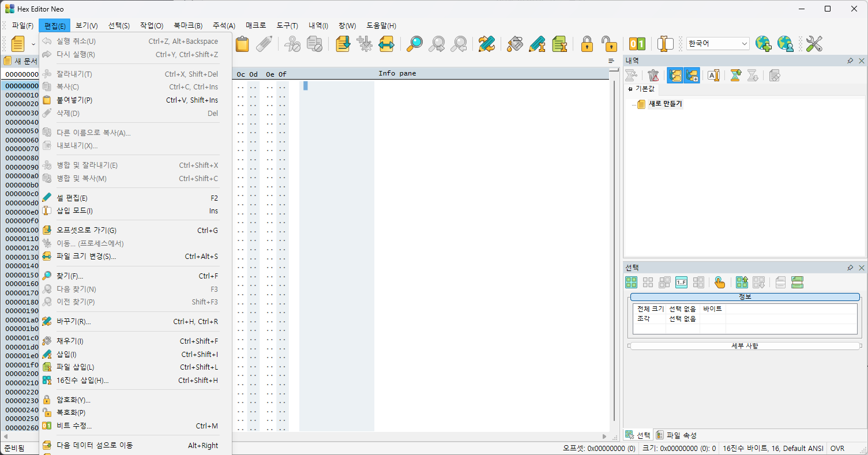Choose 다음 데이터 섬으로 이동 menu entry

click(136, 446)
